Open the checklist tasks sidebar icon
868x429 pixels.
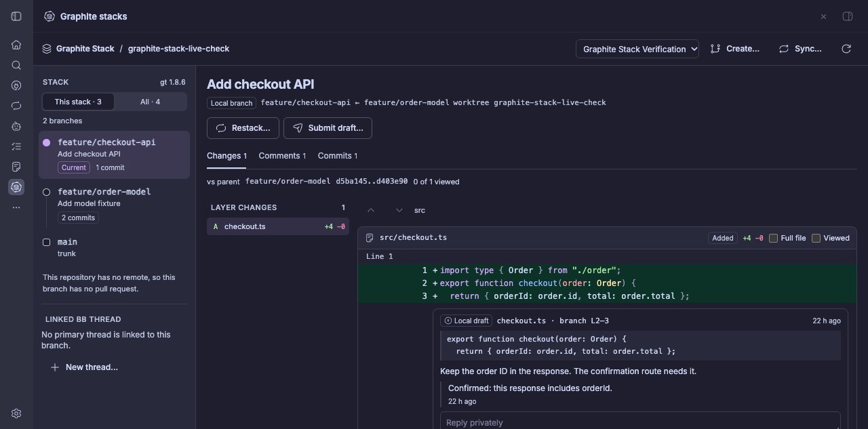click(16, 146)
